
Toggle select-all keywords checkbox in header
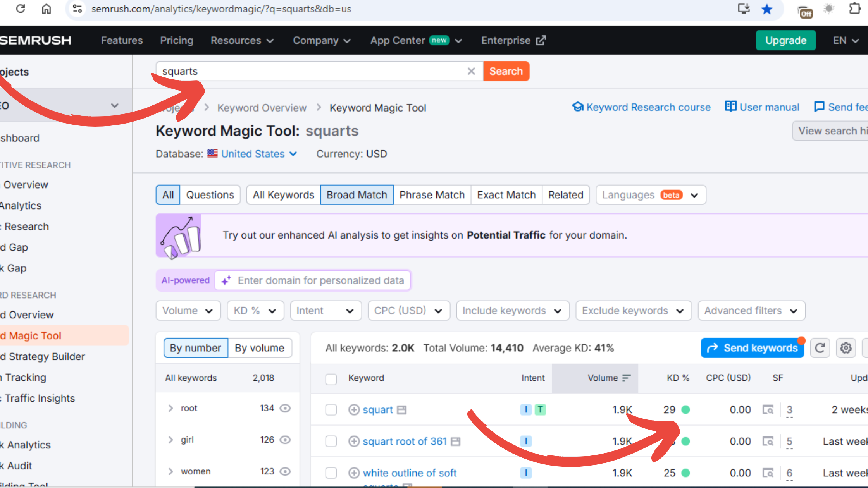point(331,379)
